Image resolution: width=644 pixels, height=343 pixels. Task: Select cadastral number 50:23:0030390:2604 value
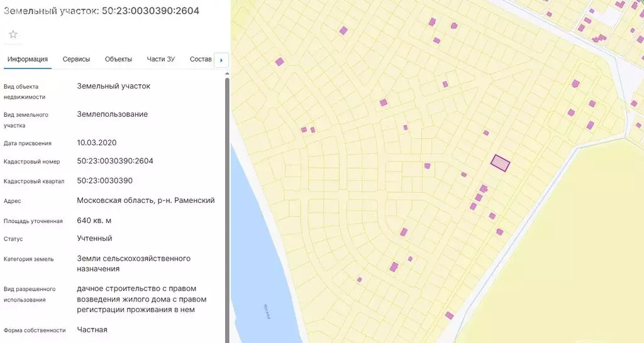click(x=115, y=161)
